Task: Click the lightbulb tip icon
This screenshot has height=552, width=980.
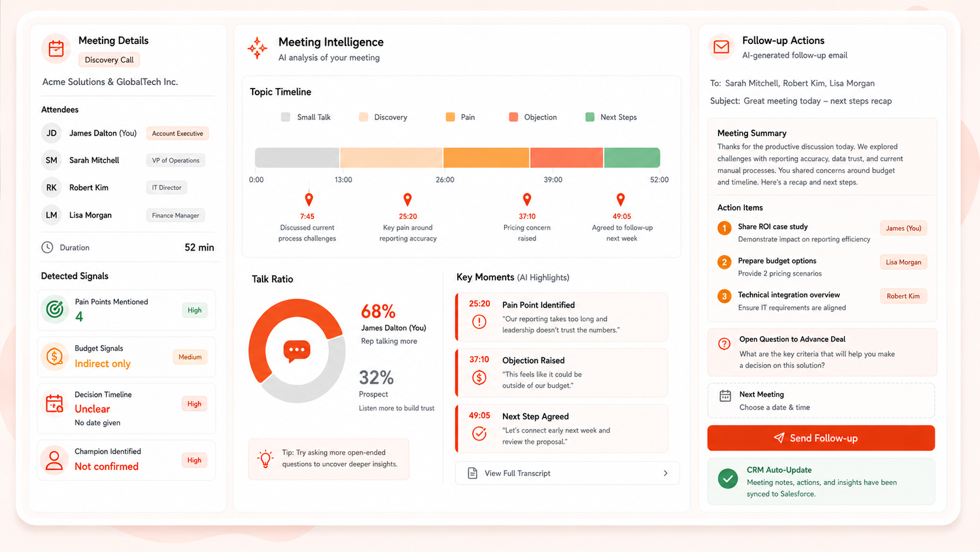Action: click(x=266, y=459)
